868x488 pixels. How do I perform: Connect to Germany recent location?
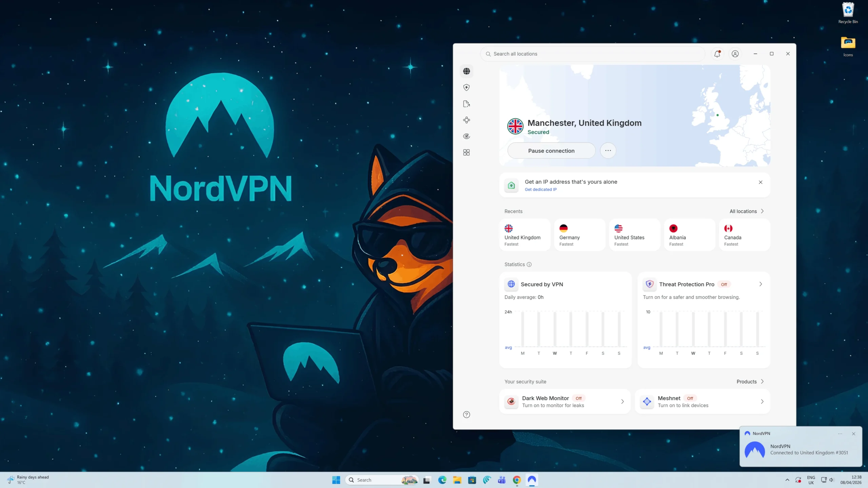580,235
